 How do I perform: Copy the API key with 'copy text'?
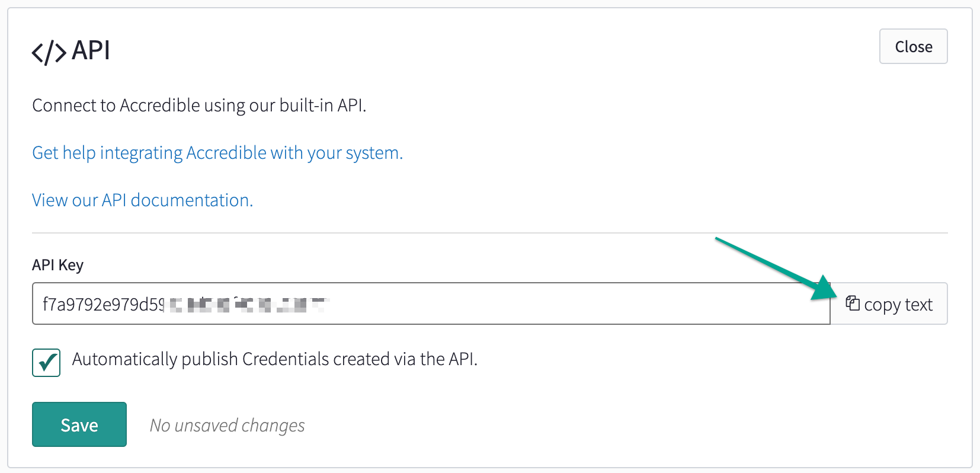point(889,303)
